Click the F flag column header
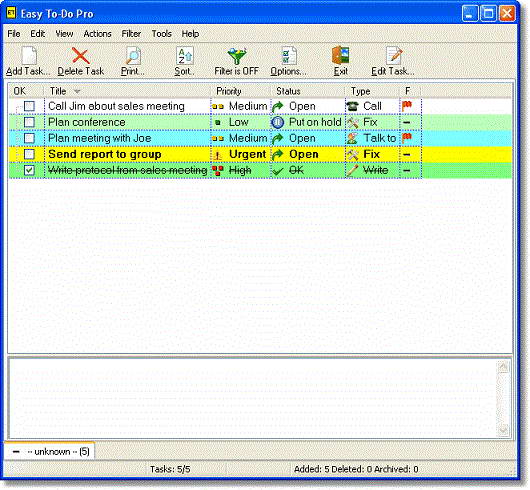The height and width of the screenshot is (490, 530). pyautogui.click(x=410, y=91)
